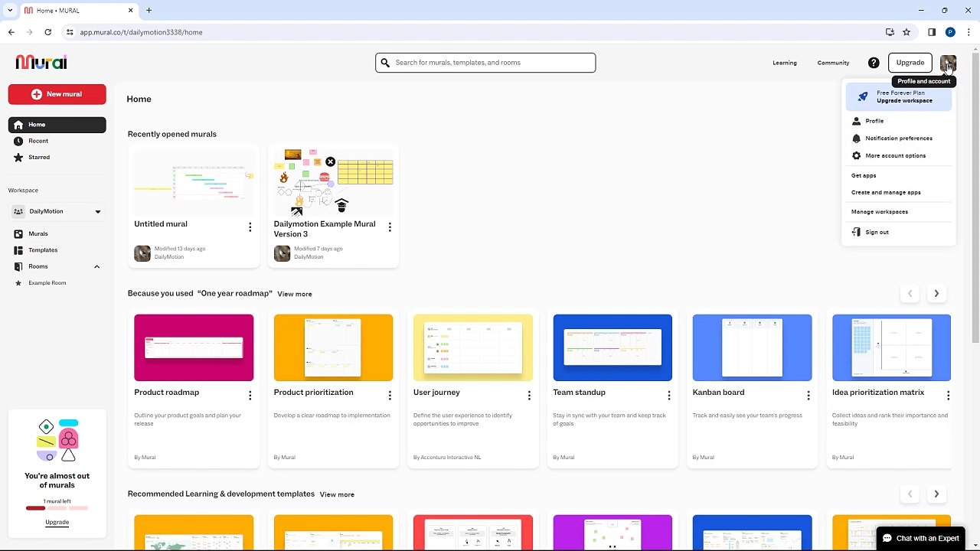Focus the search murals, templates, rooms field
980x551 pixels.
point(485,63)
